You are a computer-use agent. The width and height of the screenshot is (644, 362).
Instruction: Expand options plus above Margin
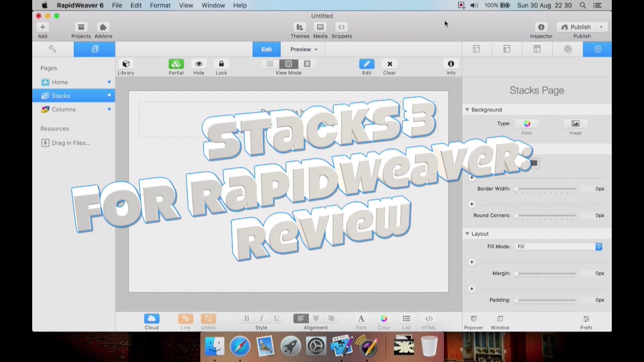click(471, 262)
